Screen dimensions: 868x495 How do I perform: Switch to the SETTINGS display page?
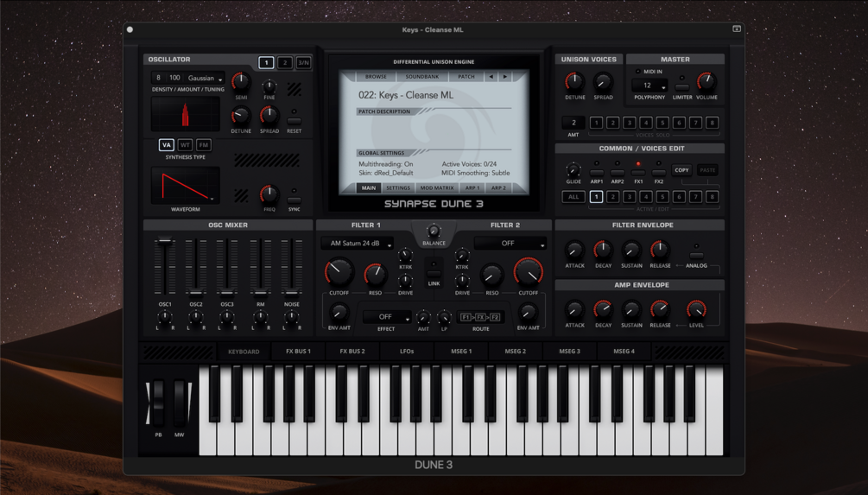[x=398, y=188]
